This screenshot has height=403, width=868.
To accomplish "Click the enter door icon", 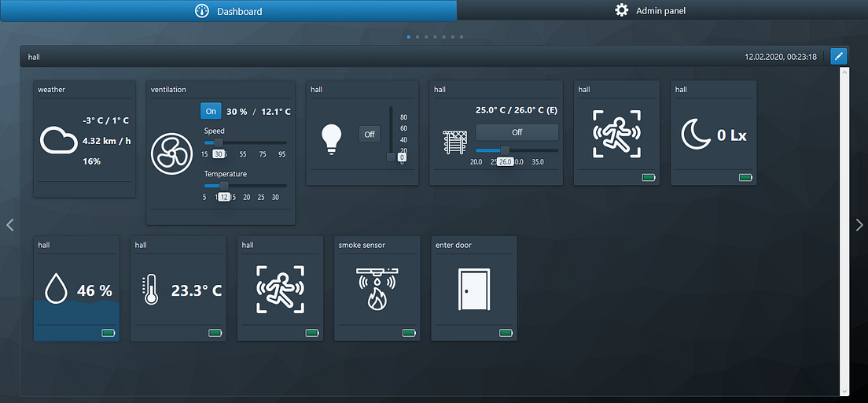I will coord(474,290).
